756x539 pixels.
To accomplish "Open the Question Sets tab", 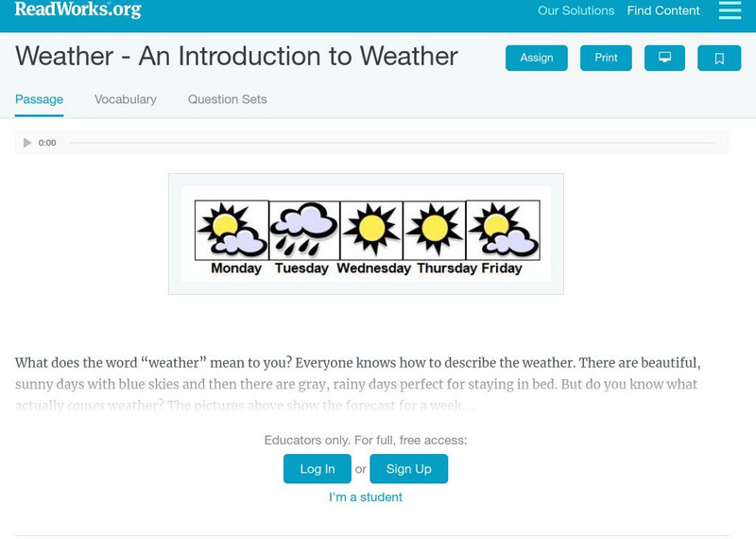I will click(x=227, y=99).
